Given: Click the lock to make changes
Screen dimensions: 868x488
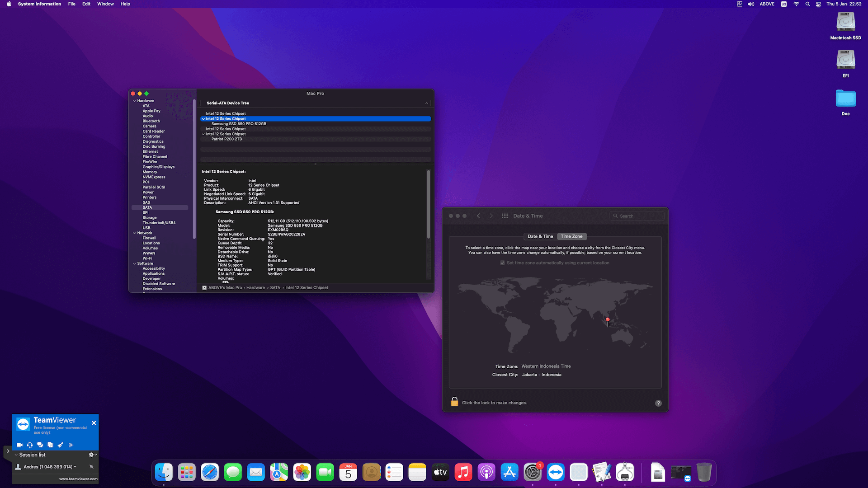Looking at the screenshot, I should (454, 402).
